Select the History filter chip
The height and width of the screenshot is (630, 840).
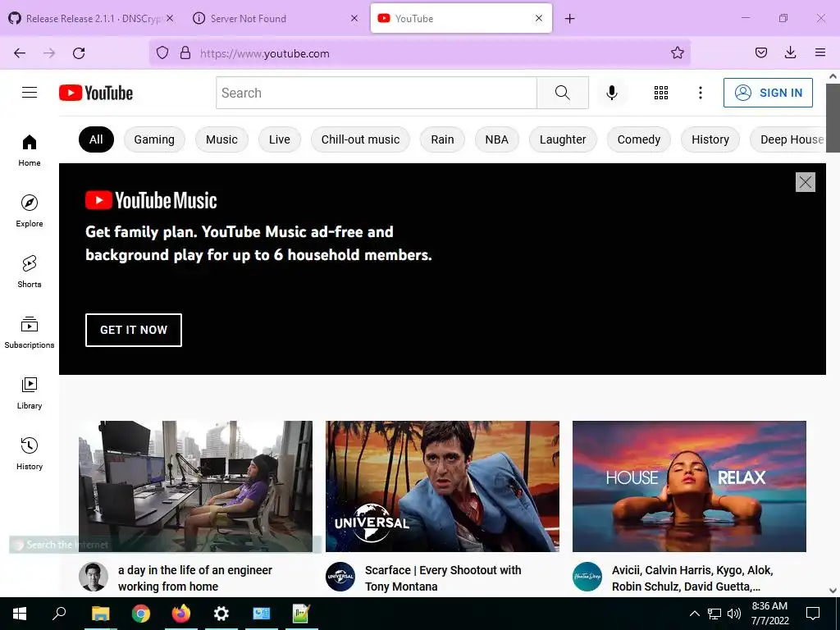point(710,139)
